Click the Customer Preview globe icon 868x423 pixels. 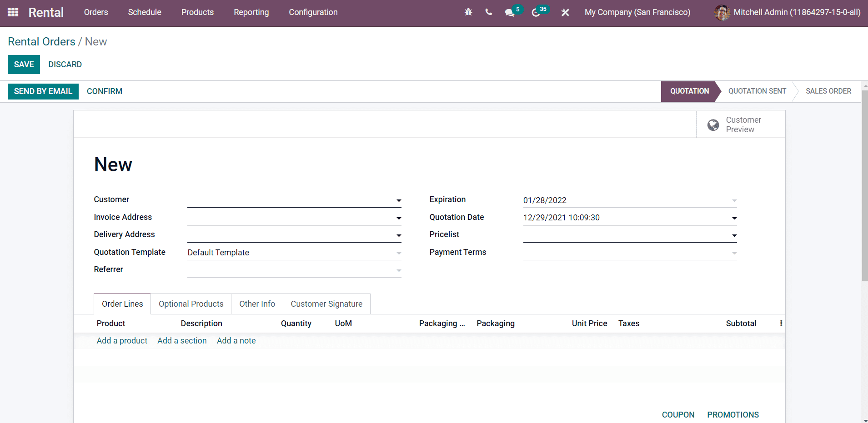coord(713,124)
